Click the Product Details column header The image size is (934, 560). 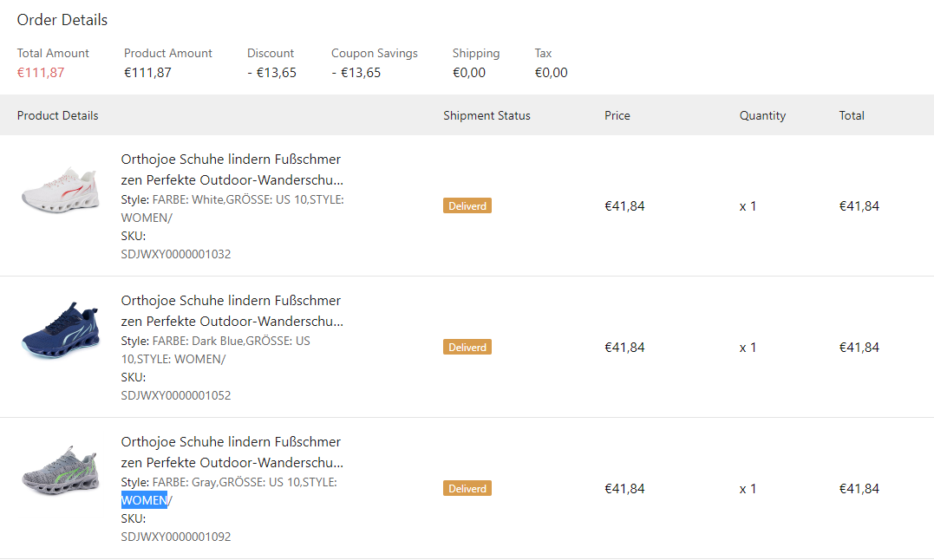58,116
